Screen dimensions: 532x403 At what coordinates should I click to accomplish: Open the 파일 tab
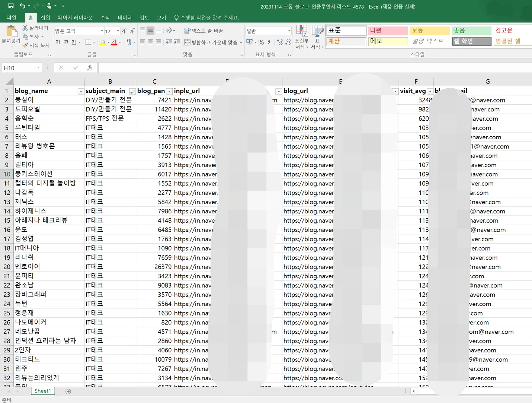[x=12, y=18]
